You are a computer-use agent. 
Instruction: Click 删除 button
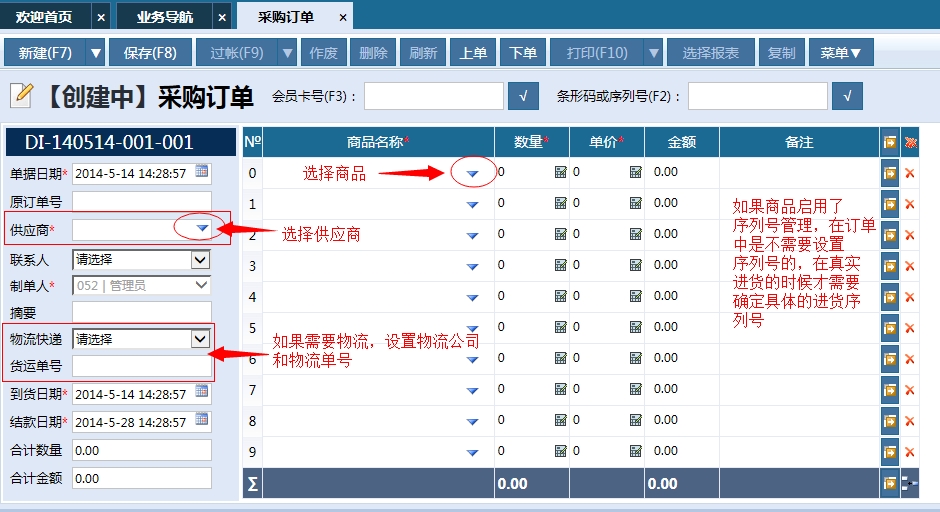coord(373,53)
